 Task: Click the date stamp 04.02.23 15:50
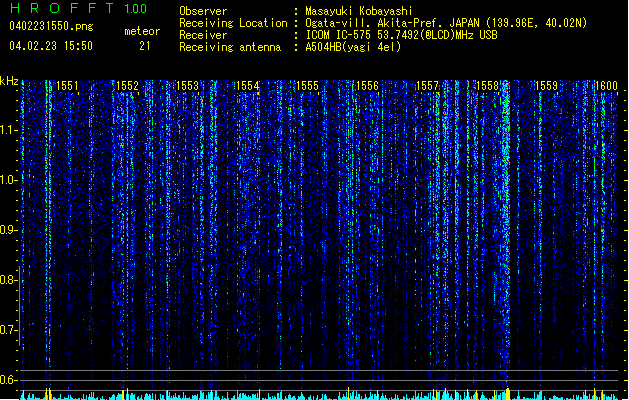coord(51,46)
